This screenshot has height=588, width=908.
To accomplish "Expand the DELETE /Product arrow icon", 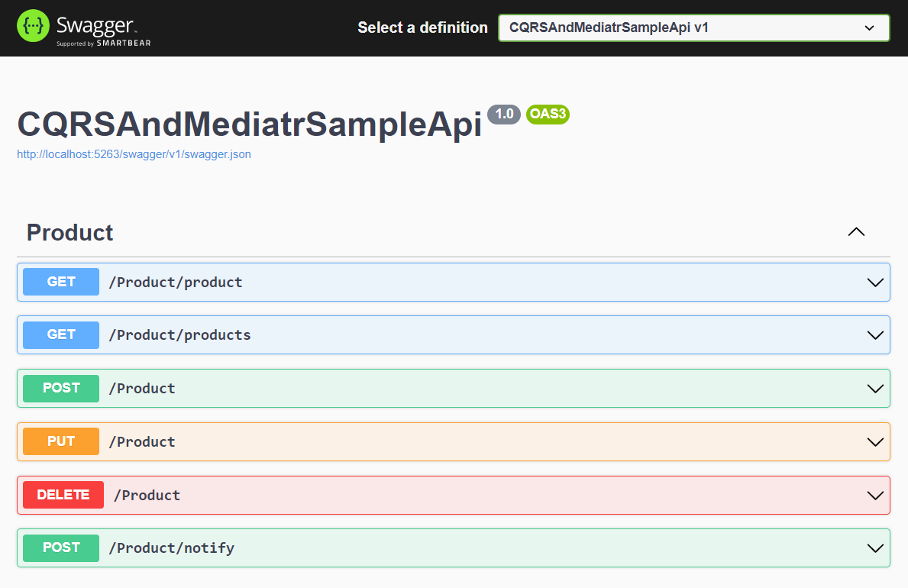I will [875, 496].
